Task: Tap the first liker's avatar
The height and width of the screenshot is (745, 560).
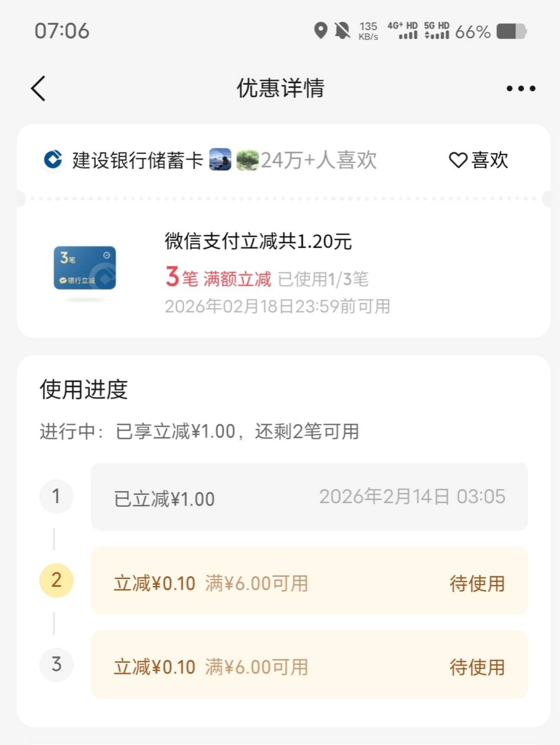Action: click(220, 160)
